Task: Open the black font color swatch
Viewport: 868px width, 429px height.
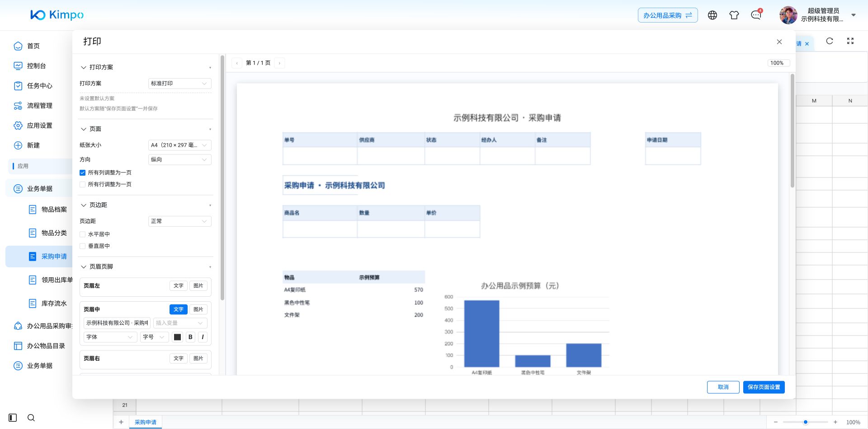Action: 177,337
